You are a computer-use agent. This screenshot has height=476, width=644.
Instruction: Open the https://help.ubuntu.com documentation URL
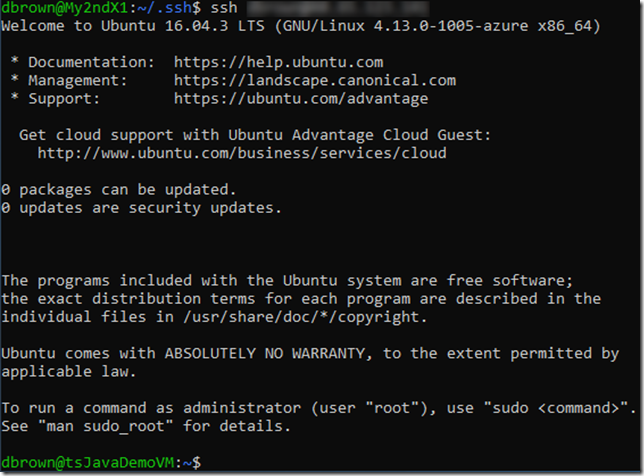[278, 62]
